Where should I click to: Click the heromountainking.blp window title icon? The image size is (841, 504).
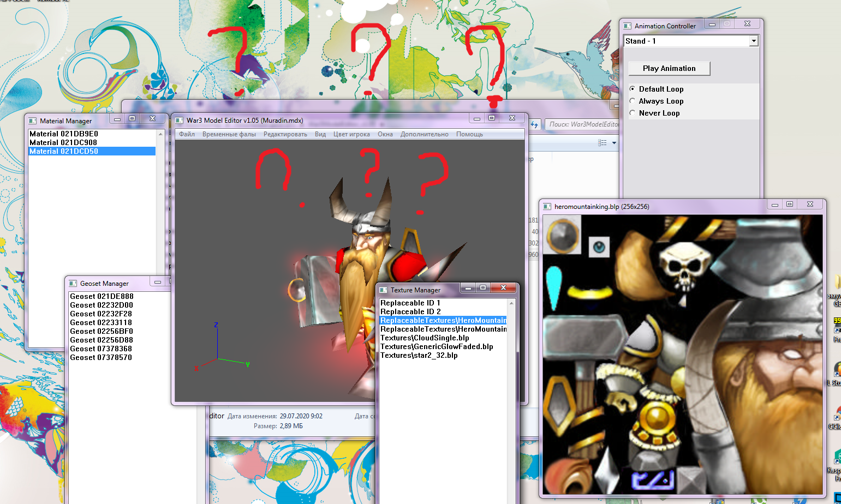click(547, 207)
